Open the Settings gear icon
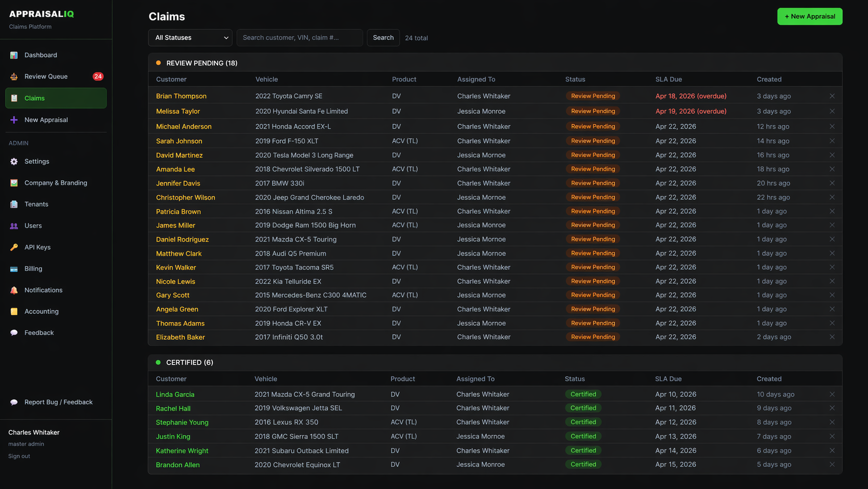The height and width of the screenshot is (489, 868). tap(13, 161)
